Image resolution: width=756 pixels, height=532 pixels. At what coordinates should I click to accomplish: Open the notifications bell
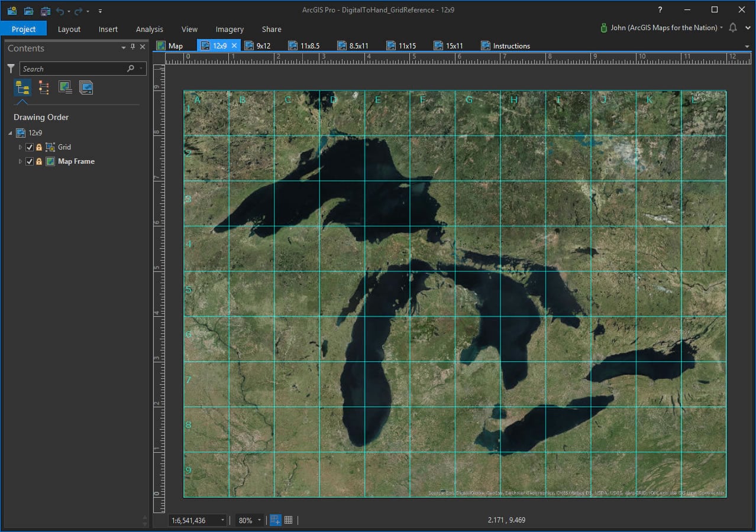[733, 28]
